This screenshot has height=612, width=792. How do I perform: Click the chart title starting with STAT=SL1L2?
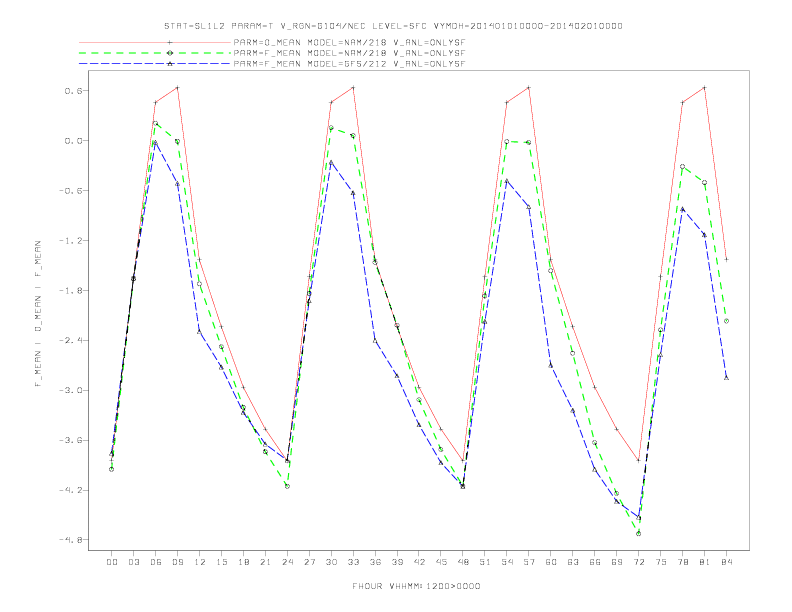pos(393,26)
